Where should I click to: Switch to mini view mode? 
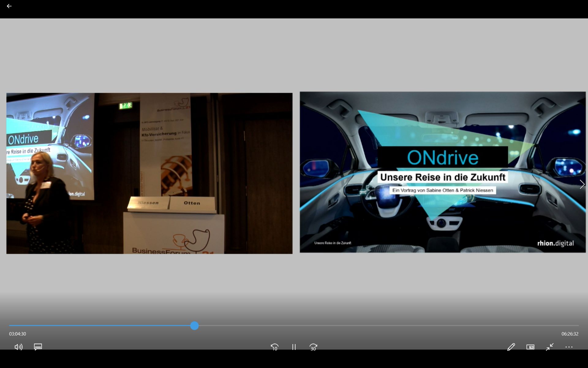tap(530, 347)
